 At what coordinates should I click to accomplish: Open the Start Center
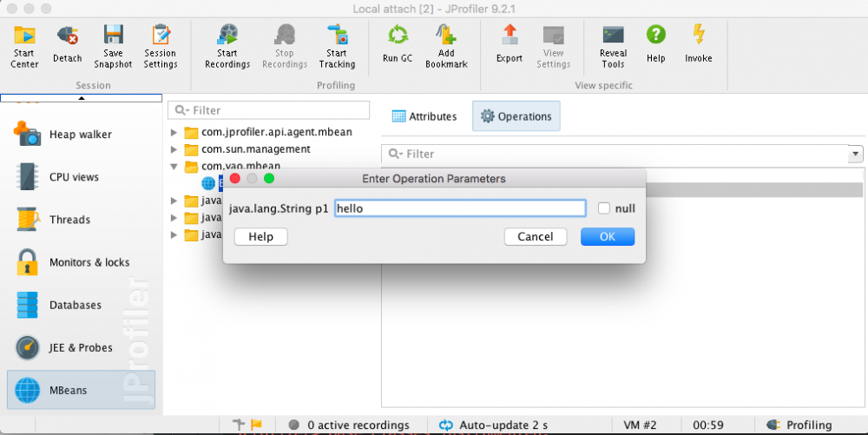[x=24, y=47]
